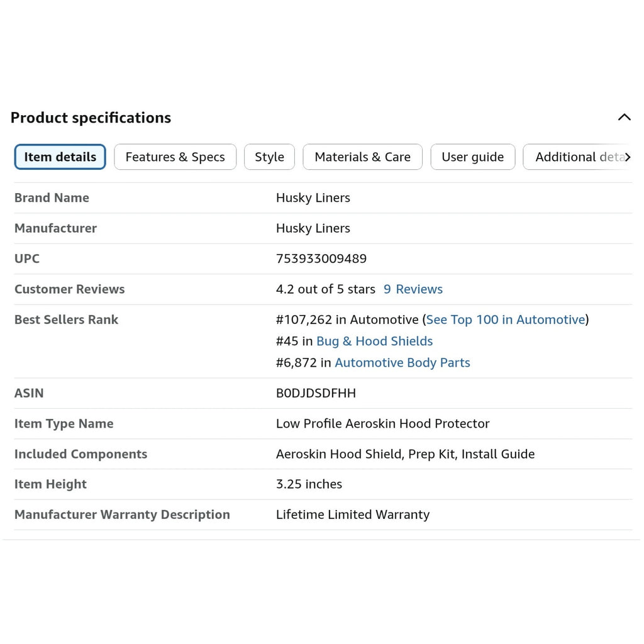Open the Style tab
Screen dimensions: 644x644
tap(269, 157)
